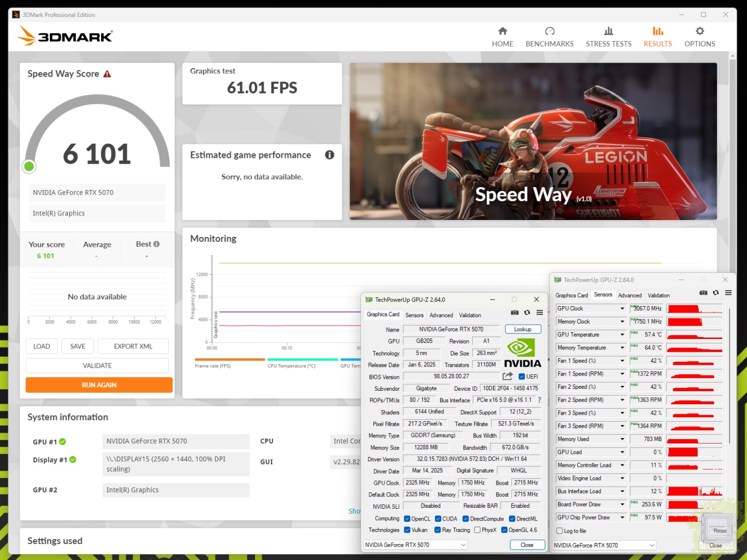
Task: Take screenshot in GPU-Z Sensors window
Action: pyautogui.click(x=703, y=293)
